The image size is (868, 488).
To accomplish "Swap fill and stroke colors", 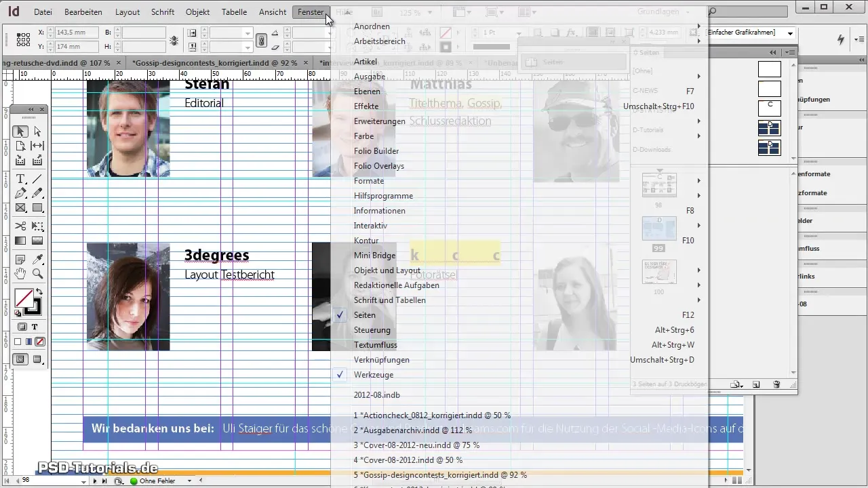I will coord(38,292).
